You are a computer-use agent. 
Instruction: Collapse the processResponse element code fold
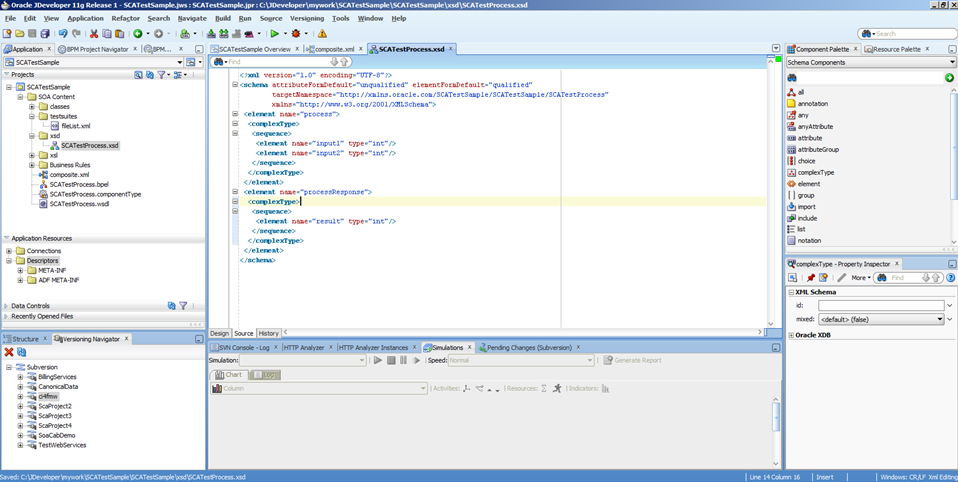pos(236,191)
